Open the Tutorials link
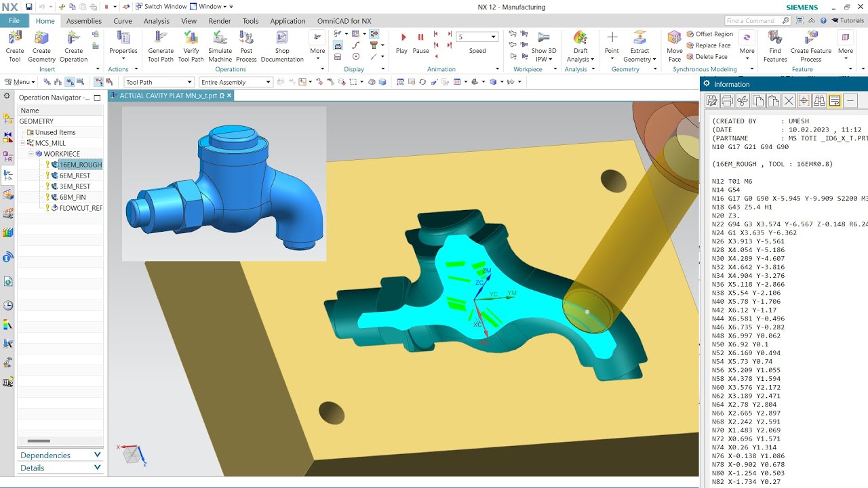The image size is (868, 488). point(848,21)
